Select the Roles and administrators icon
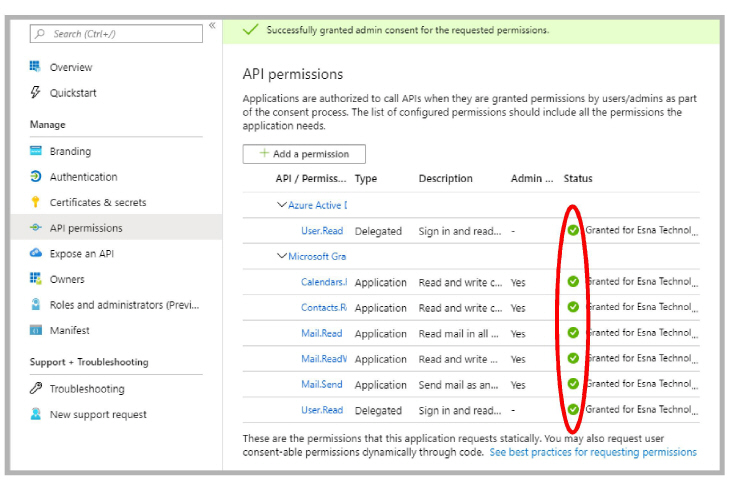Screen dimensions: 729x491 coord(36,304)
